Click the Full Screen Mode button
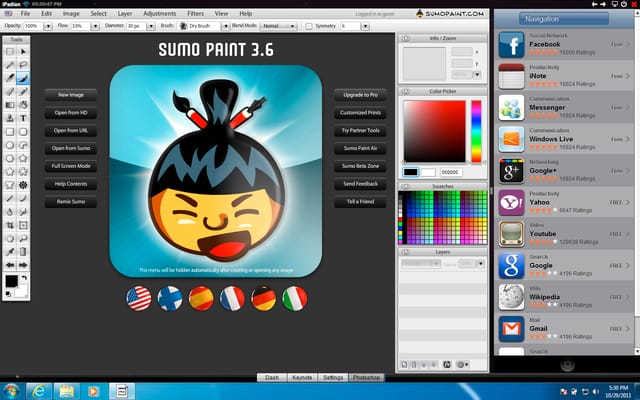Screen dimensions: 640x400 71,166
